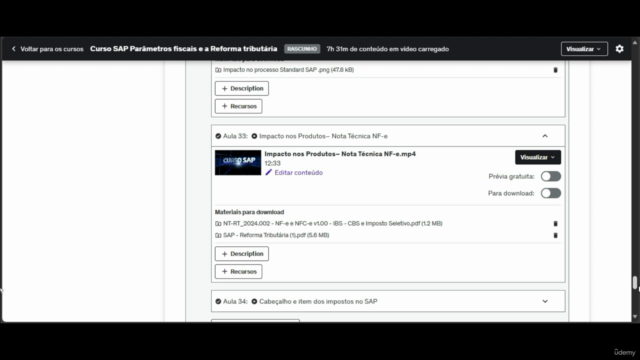Delete the SAP - Reforma Tributária PDF attachment
This screenshot has height=360, width=640.
coord(555,236)
